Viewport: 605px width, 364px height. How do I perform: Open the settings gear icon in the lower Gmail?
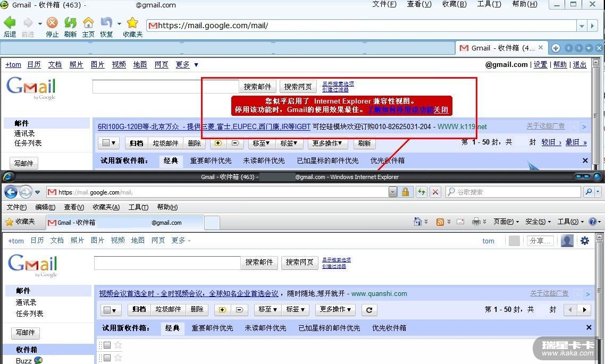585,241
